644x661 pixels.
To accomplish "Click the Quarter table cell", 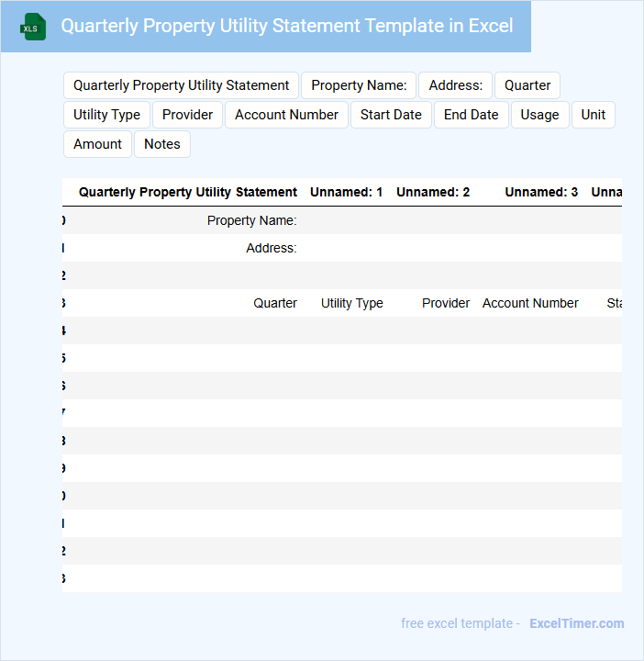I will pyautogui.click(x=275, y=303).
